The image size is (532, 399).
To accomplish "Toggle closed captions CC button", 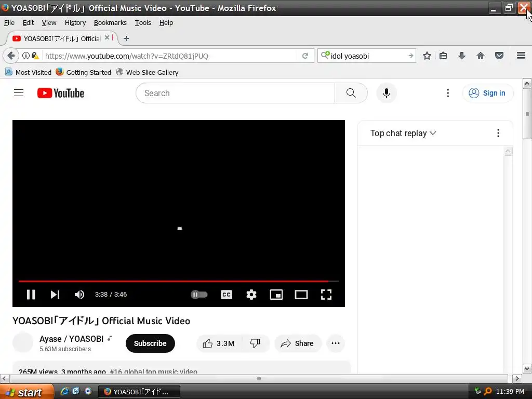I will (x=227, y=295).
